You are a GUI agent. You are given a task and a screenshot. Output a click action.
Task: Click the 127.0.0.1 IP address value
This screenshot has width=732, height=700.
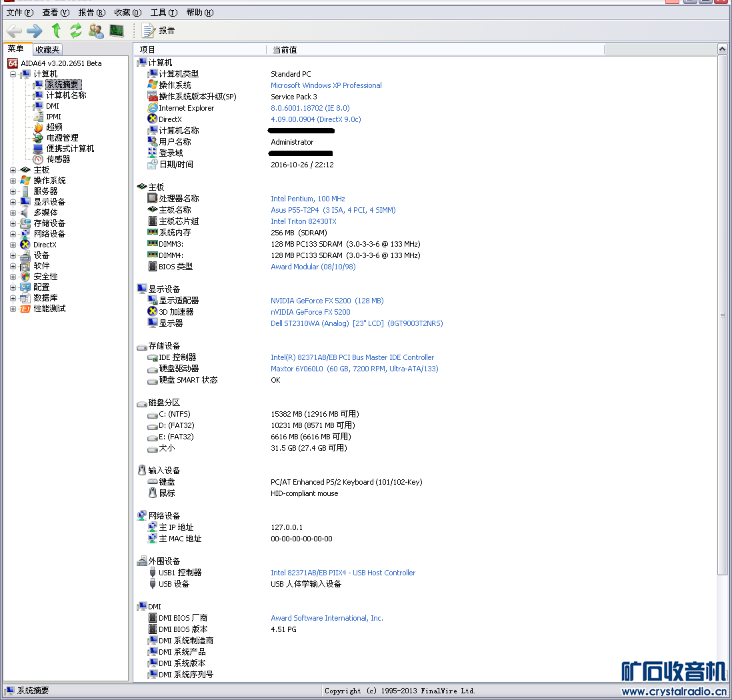coord(287,527)
